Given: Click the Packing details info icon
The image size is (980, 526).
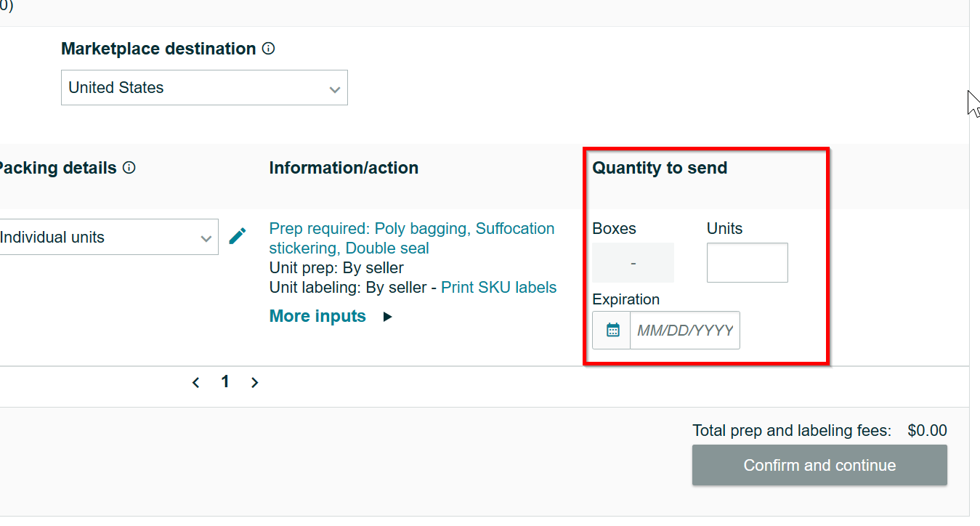Looking at the screenshot, I should (129, 168).
